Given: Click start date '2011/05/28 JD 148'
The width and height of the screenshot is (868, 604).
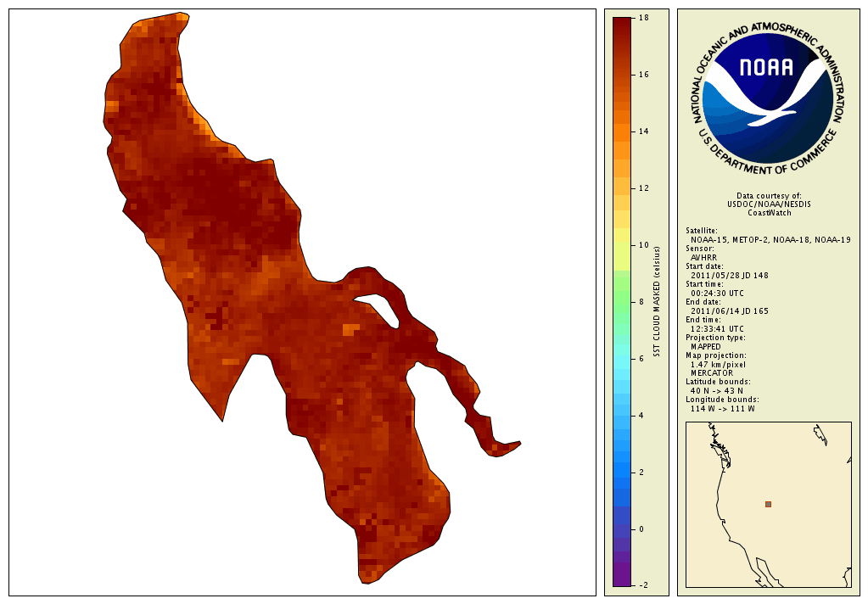Looking at the screenshot, I should coord(730,275).
